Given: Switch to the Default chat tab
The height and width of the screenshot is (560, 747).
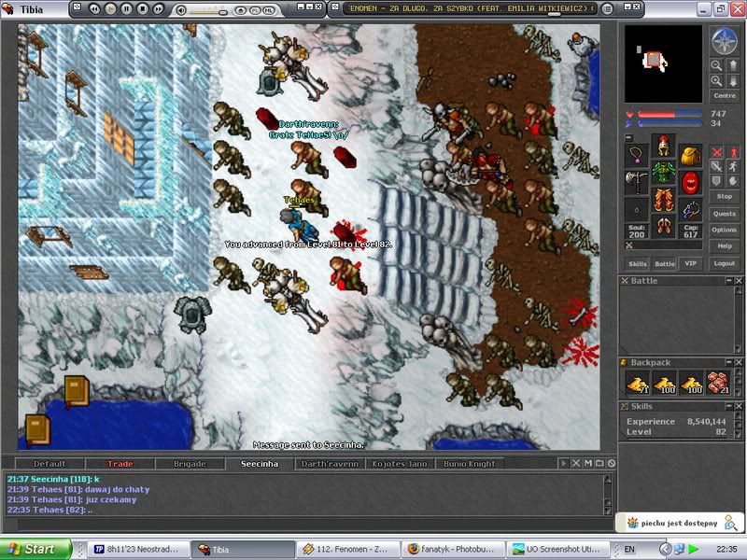Looking at the screenshot, I should (50, 464).
